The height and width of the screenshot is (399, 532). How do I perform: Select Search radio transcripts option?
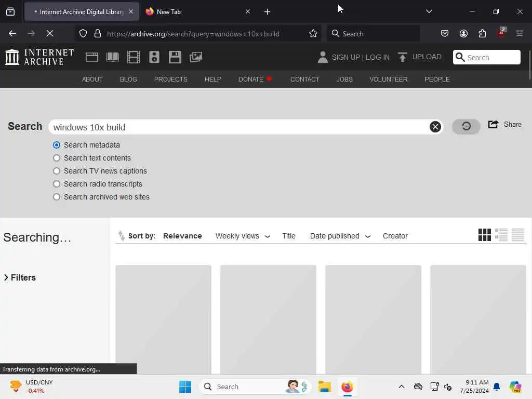[x=57, y=184]
